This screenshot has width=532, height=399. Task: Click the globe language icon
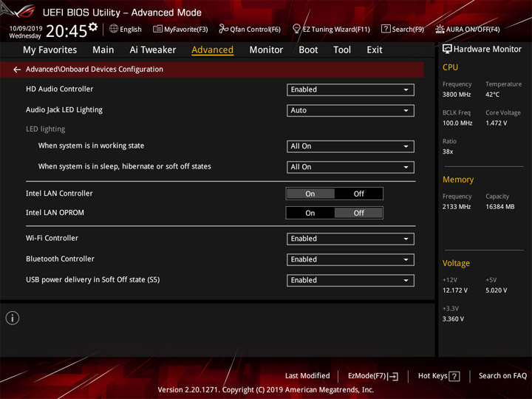click(114, 29)
